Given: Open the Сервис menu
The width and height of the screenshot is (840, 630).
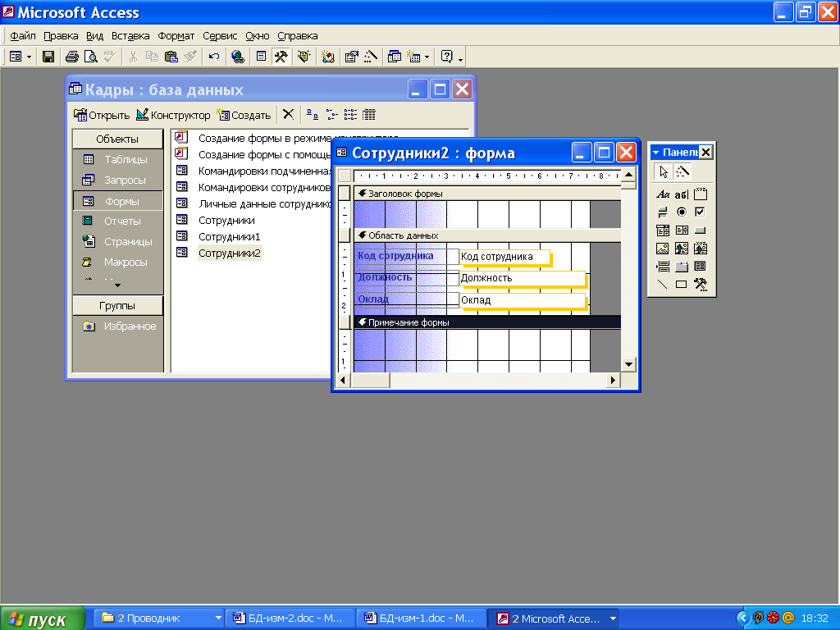Looking at the screenshot, I should (x=220, y=36).
